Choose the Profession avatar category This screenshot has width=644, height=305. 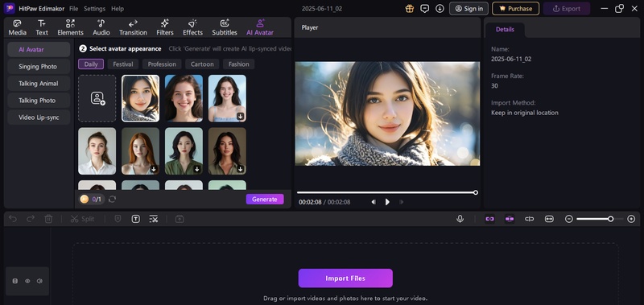coord(162,64)
